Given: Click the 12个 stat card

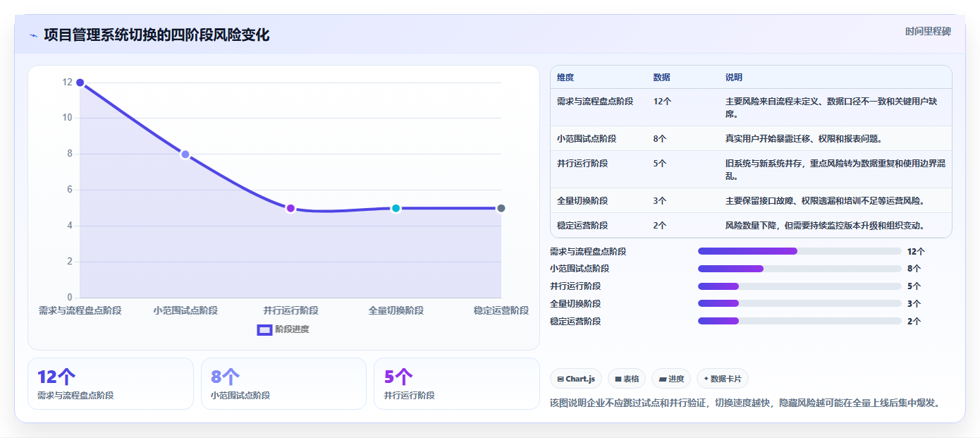Looking at the screenshot, I should (x=111, y=384).
